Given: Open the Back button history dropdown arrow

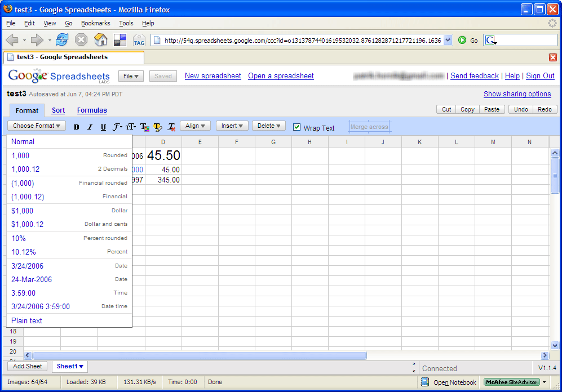Looking at the screenshot, I should point(24,40).
